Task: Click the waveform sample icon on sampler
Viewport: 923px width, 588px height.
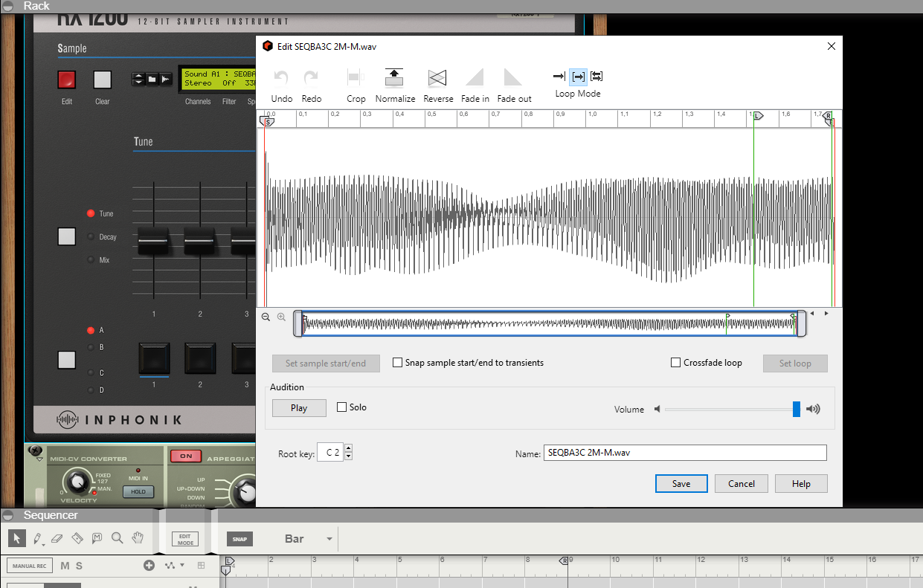Action: coord(165,79)
